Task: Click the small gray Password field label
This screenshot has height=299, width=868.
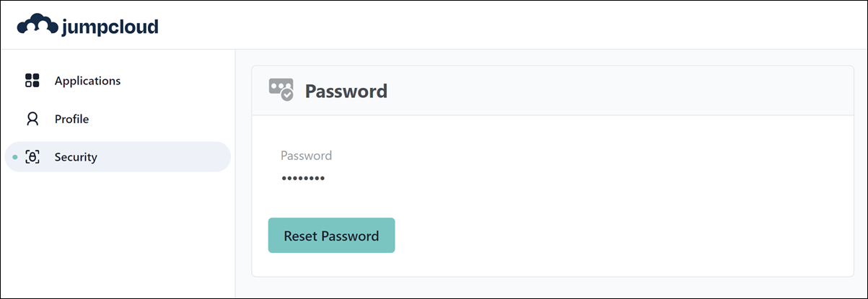Action: (x=306, y=156)
